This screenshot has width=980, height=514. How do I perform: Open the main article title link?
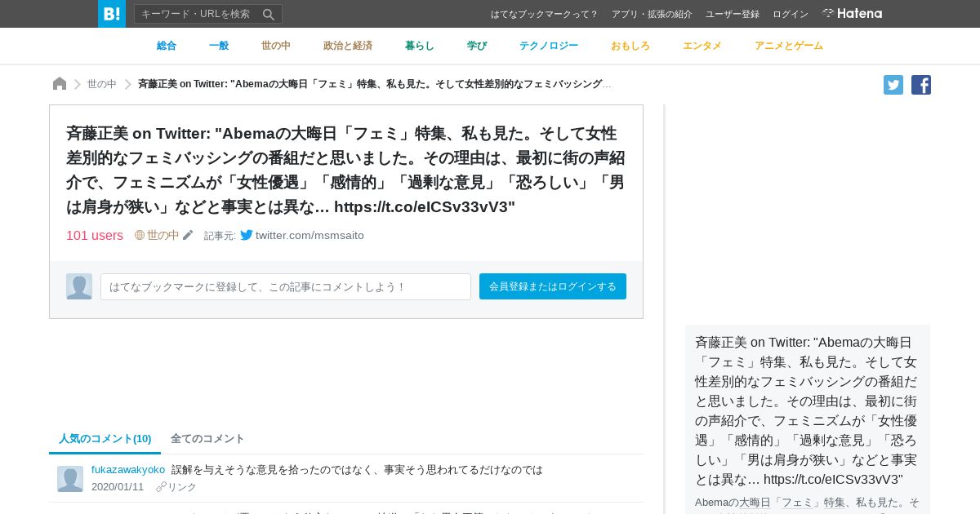click(345, 170)
